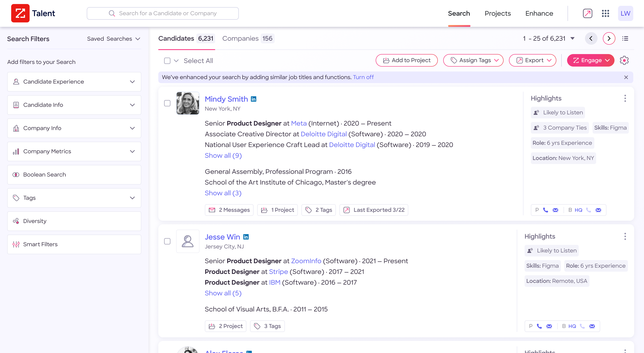The width and height of the screenshot is (644, 353).
Task: Focus the Candidate or Company search field
Action: point(163,13)
